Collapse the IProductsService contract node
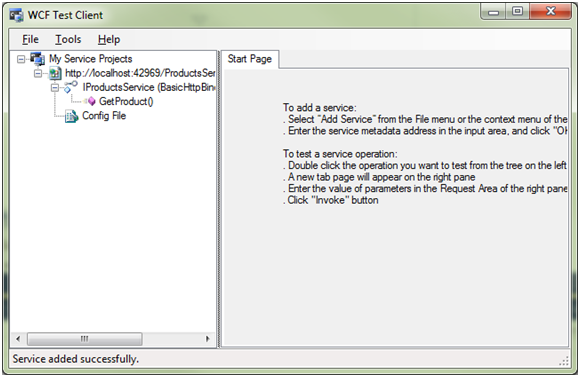Image resolution: width=580 pixels, height=377 pixels. click(55, 88)
